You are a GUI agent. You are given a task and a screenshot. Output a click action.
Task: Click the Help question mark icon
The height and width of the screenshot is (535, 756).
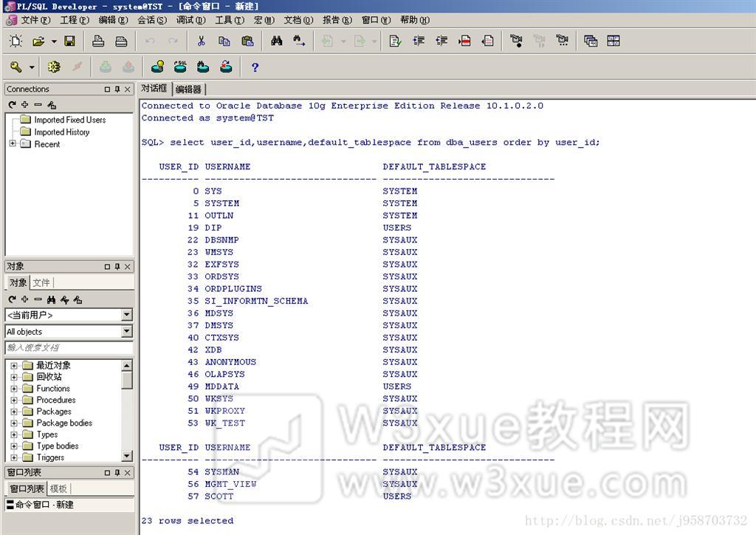255,67
